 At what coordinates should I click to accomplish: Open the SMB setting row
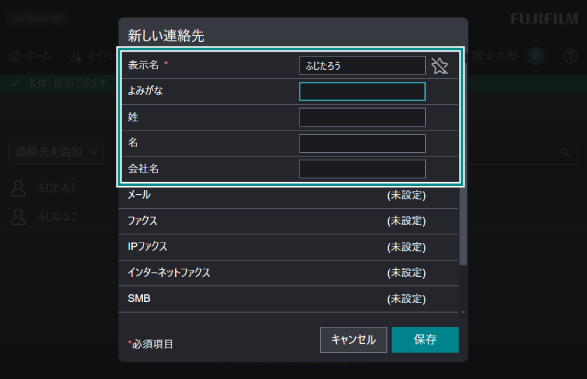point(288,299)
